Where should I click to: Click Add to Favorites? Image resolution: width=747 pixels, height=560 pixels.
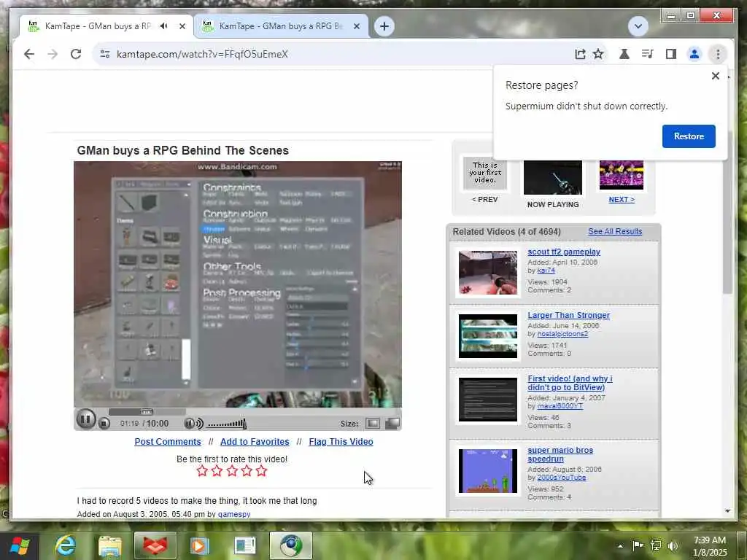pos(255,441)
